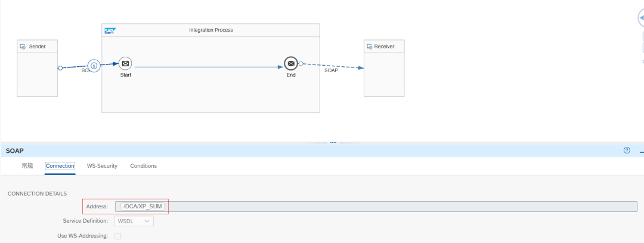Toggle the Use WS-Addressing checkbox
644x243 pixels.
(118, 236)
